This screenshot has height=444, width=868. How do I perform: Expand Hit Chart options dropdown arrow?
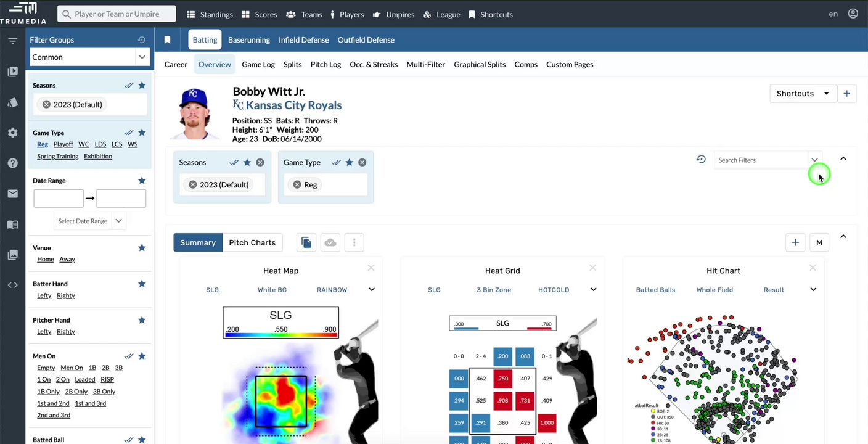click(x=813, y=289)
